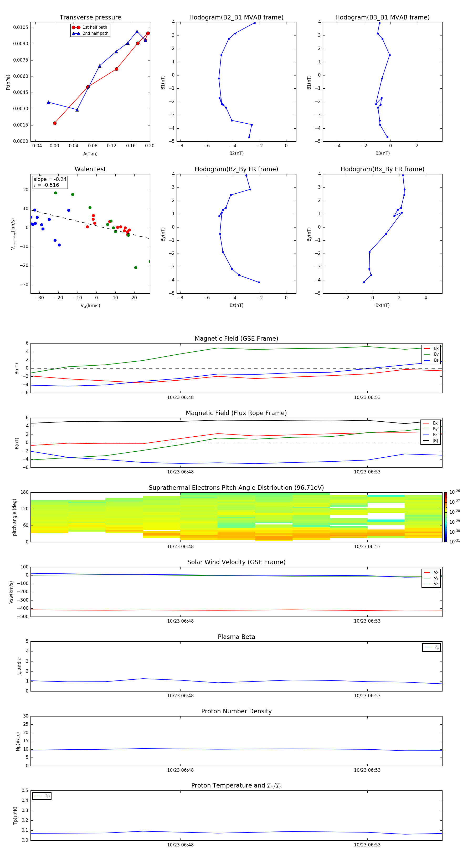Image resolution: width=473 pixels, height=868 pixels.
Task: Click 'slope = -0.24' annotation
Action: [x=50, y=179]
